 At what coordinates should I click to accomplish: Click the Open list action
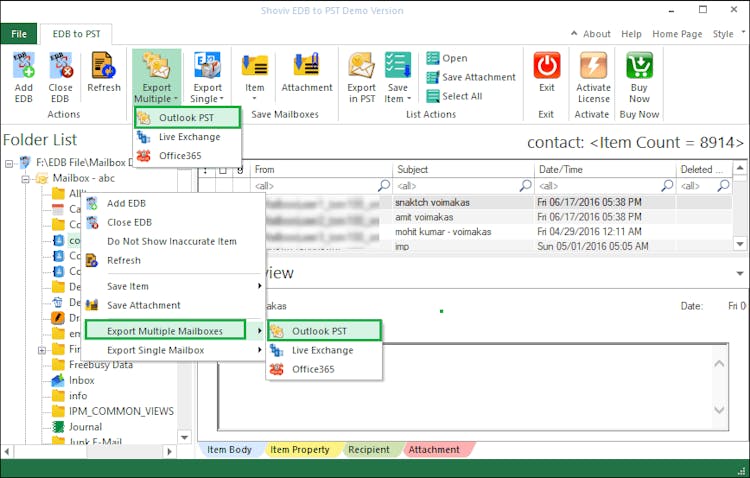[x=447, y=58]
